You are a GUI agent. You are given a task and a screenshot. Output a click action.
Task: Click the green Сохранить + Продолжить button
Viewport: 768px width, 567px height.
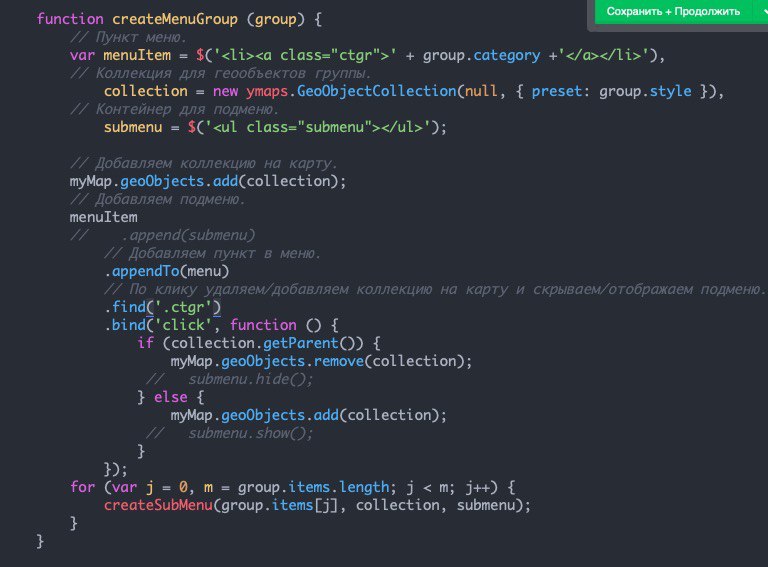(x=673, y=11)
